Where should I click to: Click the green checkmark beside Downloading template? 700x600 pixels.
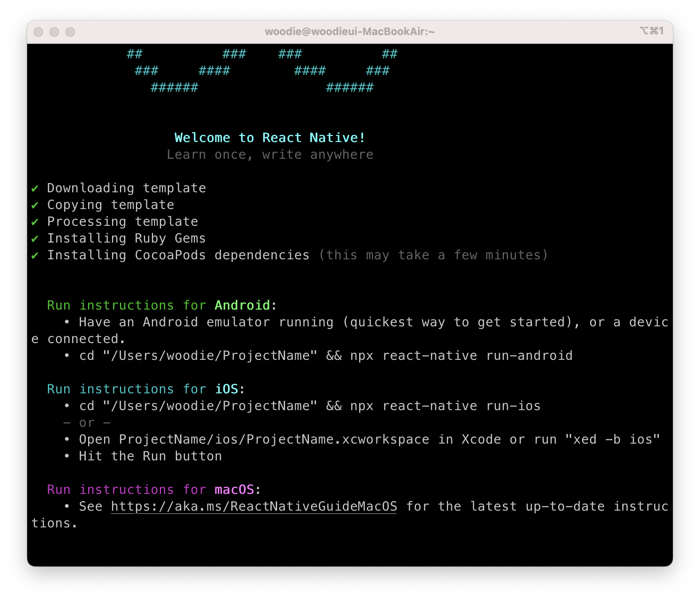point(35,188)
